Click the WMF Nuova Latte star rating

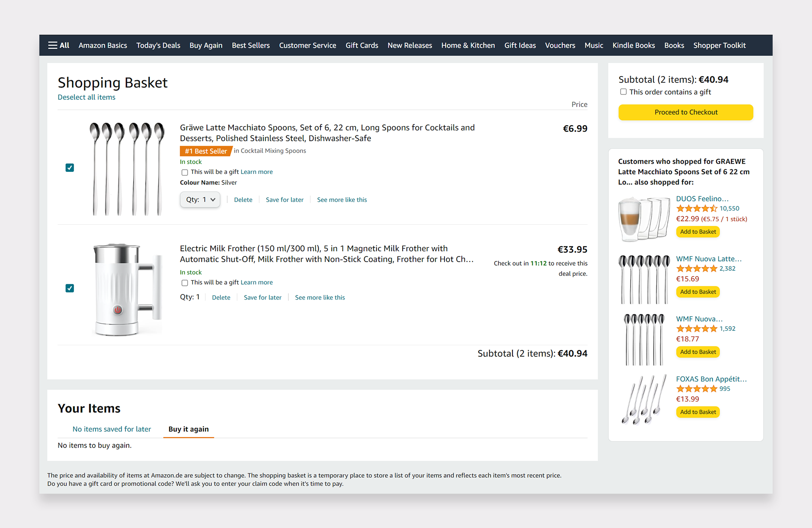click(696, 269)
